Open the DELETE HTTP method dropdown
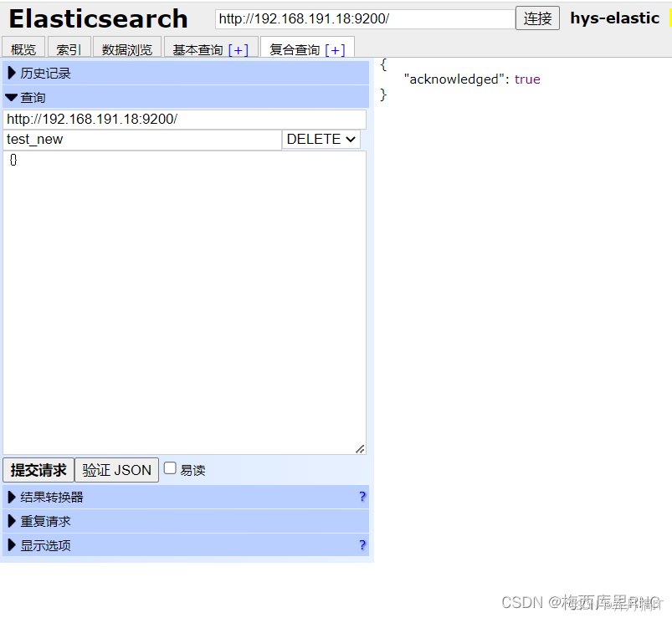 coord(321,139)
